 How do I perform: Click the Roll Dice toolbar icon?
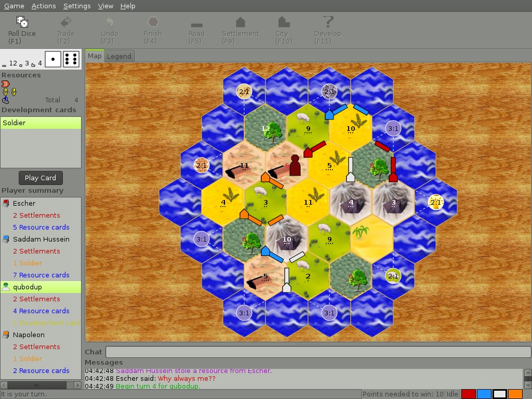[22, 22]
